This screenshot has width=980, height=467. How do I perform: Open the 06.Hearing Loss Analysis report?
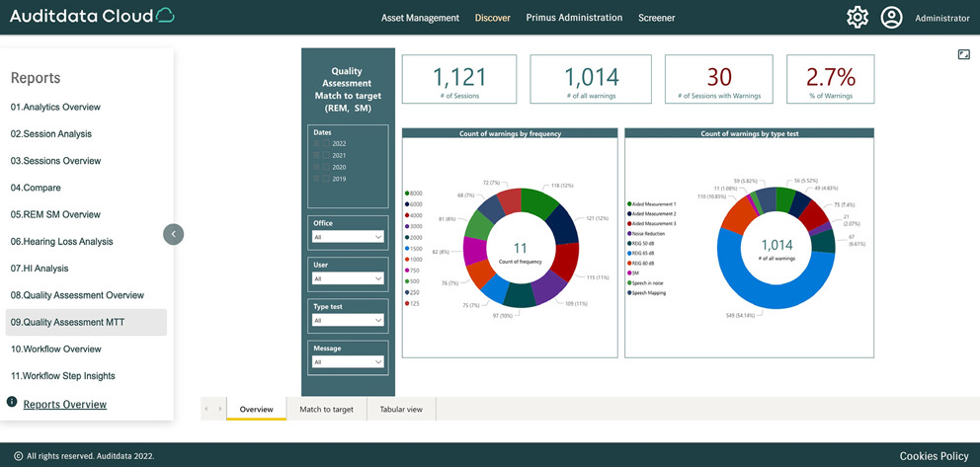click(62, 241)
